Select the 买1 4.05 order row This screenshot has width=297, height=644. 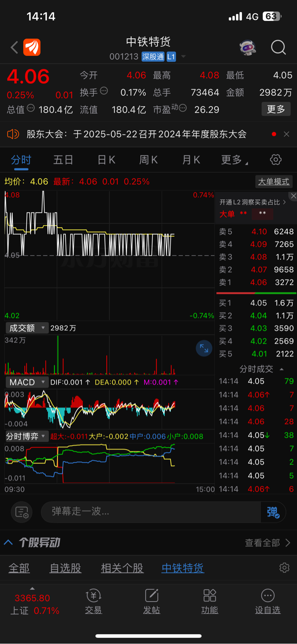pyautogui.click(x=256, y=303)
